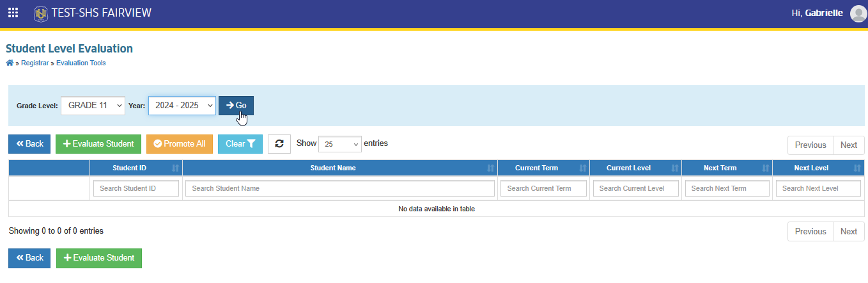Image resolution: width=868 pixels, height=283 pixels.
Task: Change the Show entries count dropdown
Action: (340, 144)
